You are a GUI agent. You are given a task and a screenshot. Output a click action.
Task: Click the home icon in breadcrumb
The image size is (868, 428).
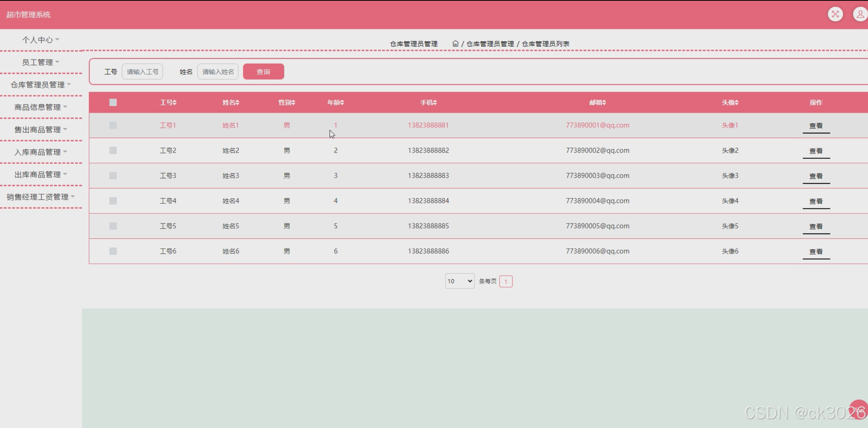(x=455, y=43)
